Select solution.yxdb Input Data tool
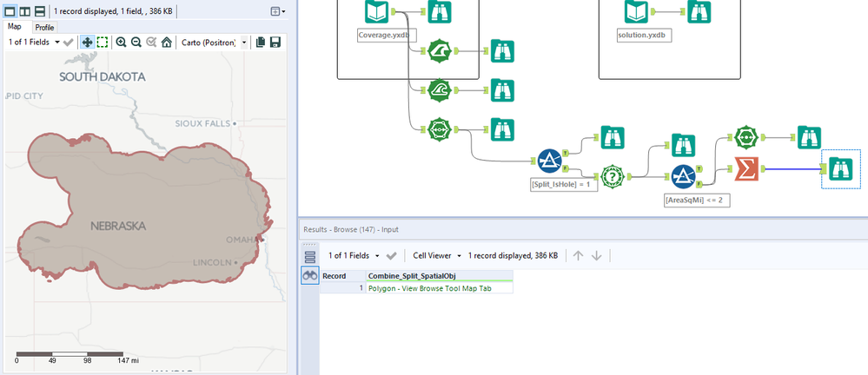 [x=637, y=11]
